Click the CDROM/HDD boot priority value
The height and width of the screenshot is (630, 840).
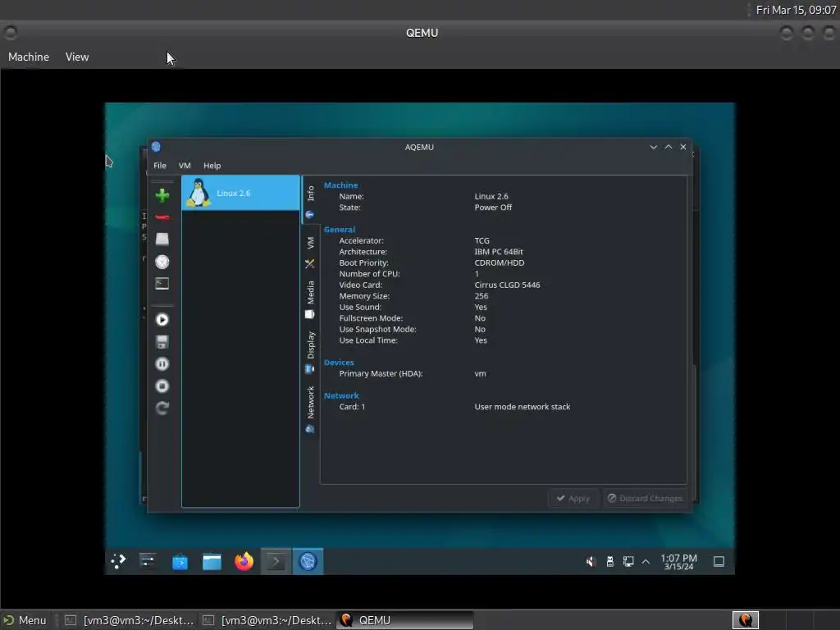[x=500, y=262]
